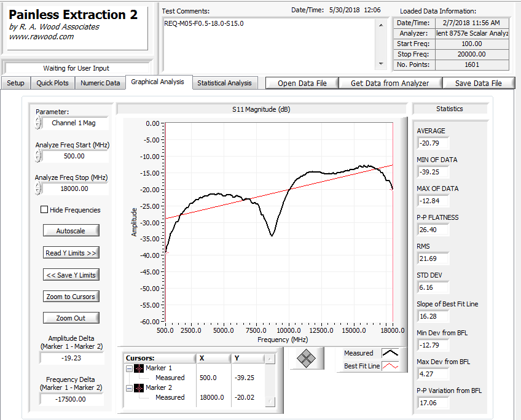Click the No. Points value 1601
Image resolution: width=521 pixels, height=420 pixels.
pos(472,64)
